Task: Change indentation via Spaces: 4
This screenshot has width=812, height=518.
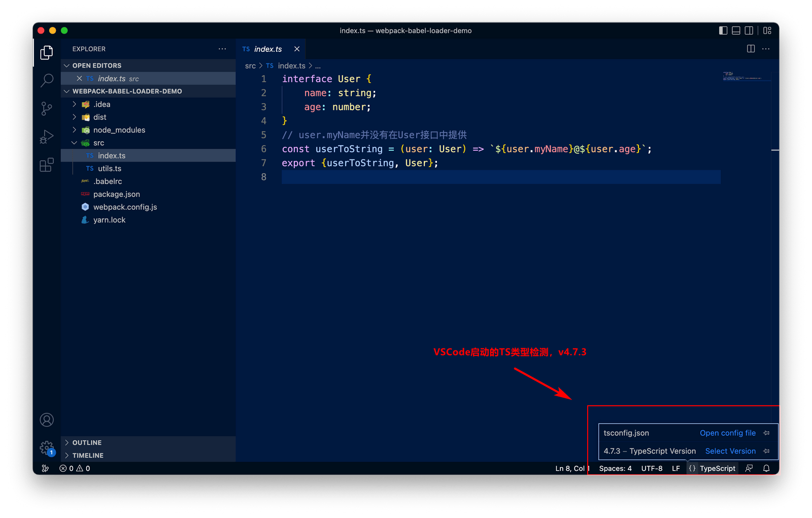Action: [x=616, y=468]
